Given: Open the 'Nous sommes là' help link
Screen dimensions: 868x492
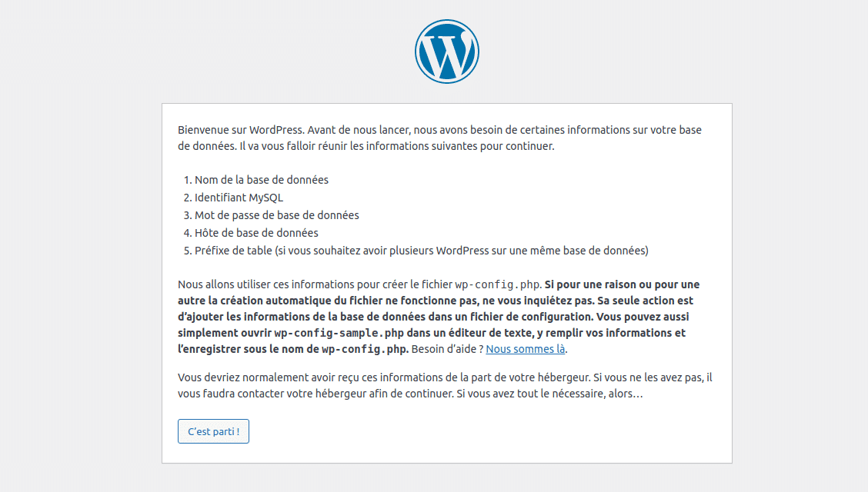Looking at the screenshot, I should (525, 348).
